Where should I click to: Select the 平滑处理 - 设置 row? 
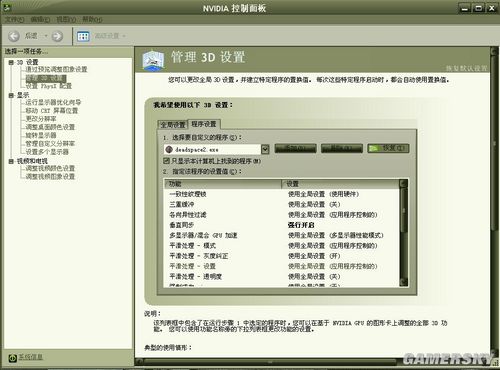(x=282, y=266)
